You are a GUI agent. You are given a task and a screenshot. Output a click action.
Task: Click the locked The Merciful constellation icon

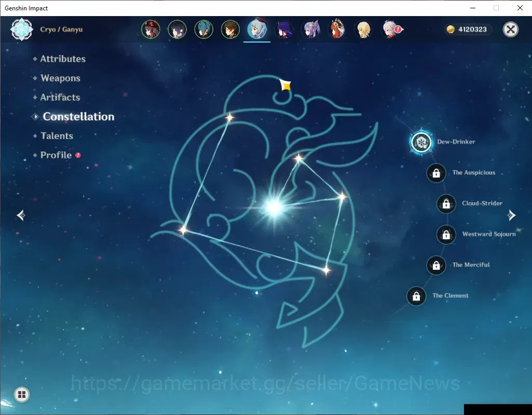(436, 266)
